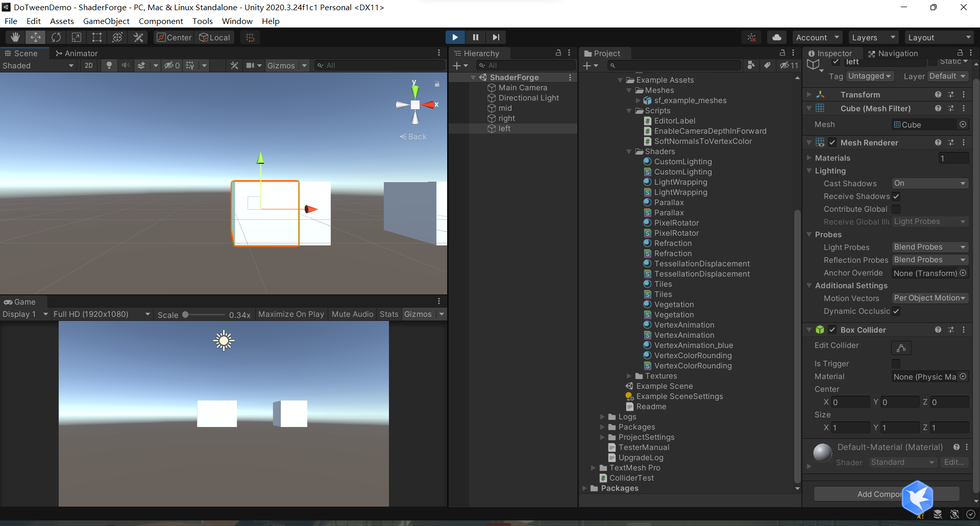Switch to the Animator tab
The width and height of the screenshot is (980, 526).
77,53
